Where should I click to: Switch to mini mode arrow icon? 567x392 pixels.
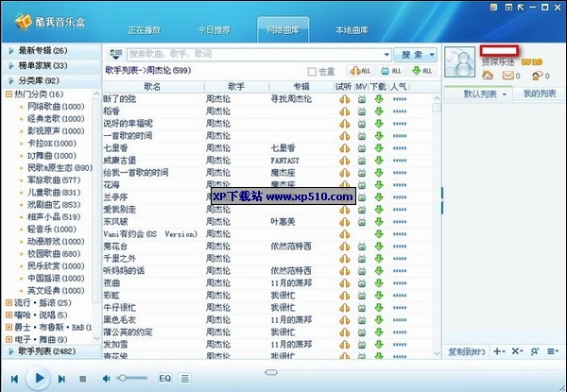point(521,7)
